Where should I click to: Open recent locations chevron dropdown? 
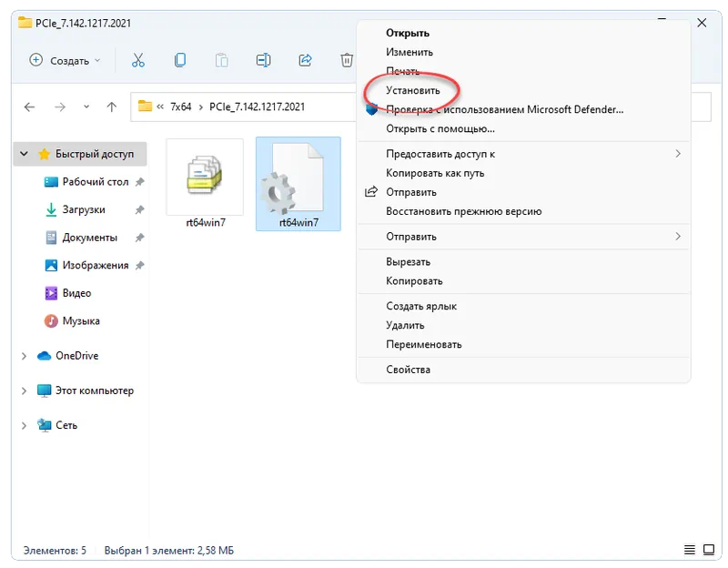coord(86,106)
